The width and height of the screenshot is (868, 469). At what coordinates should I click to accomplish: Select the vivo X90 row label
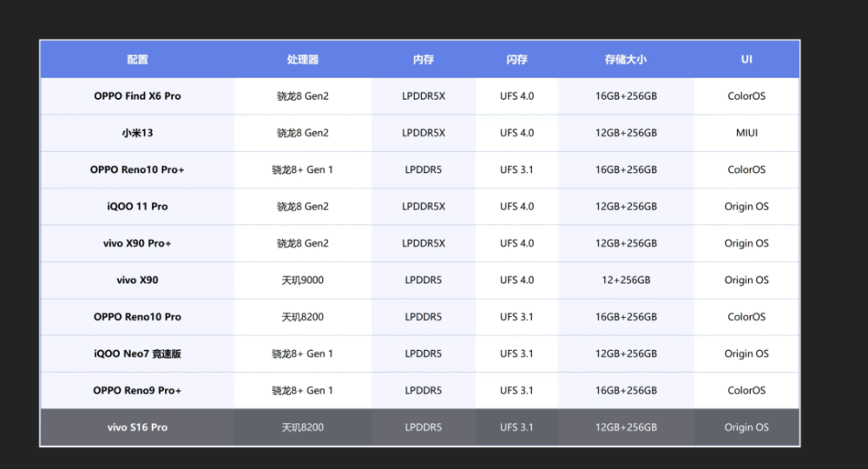point(137,281)
